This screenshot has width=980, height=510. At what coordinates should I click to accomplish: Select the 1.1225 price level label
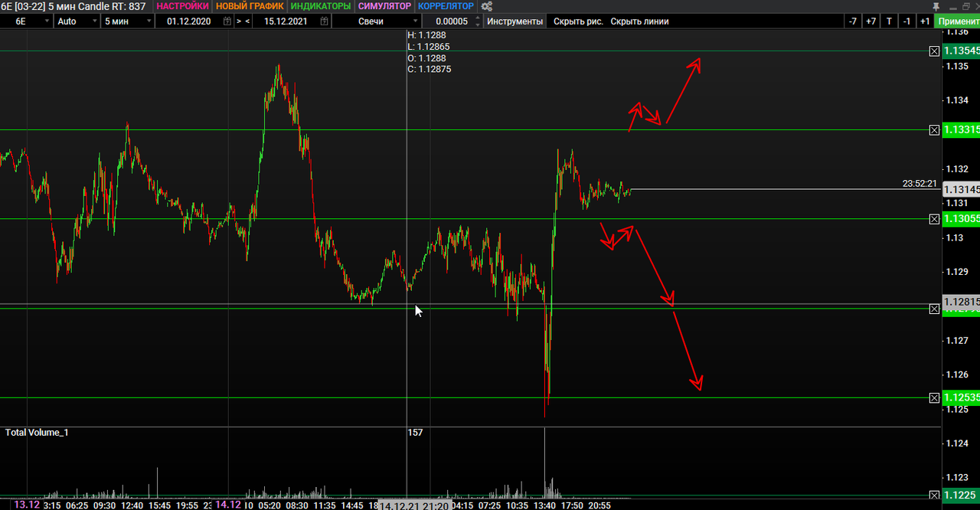pyautogui.click(x=961, y=495)
